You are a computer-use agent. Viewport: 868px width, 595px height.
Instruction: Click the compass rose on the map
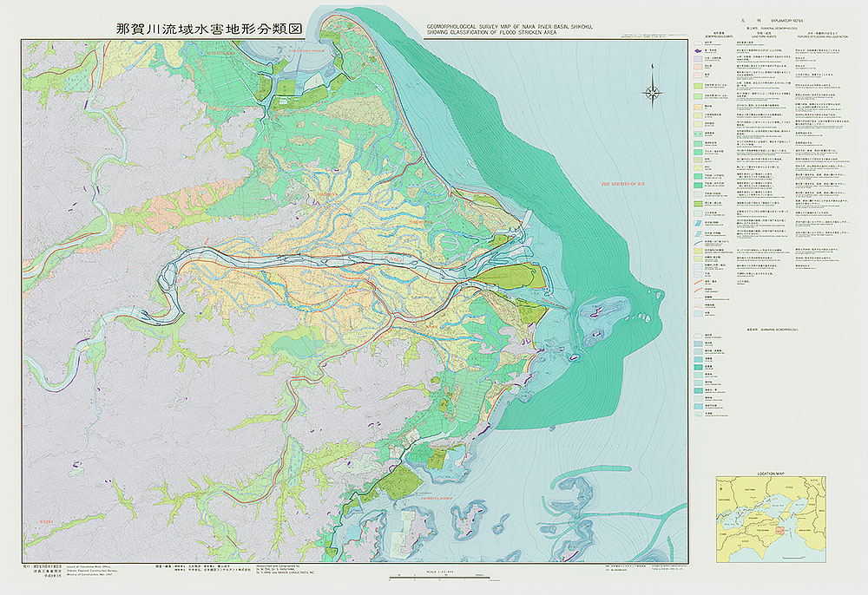[653, 93]
